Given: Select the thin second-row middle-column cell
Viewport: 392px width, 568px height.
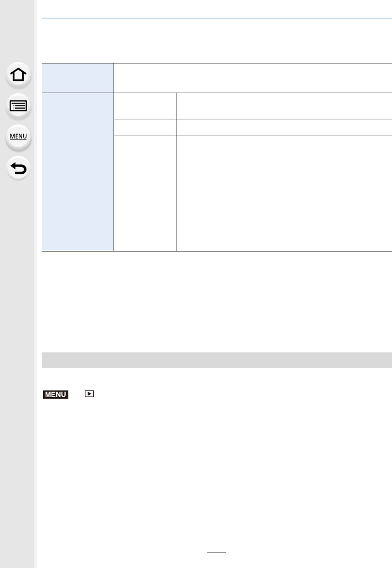Looking at the screenshot, I should point(145,128).
